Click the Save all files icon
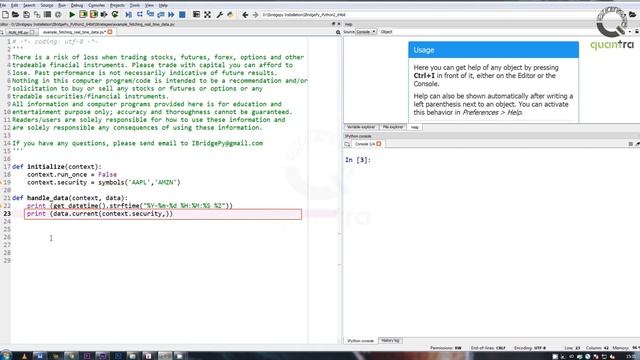The height and width of the screenshot is (360, 640). (37, 15)
